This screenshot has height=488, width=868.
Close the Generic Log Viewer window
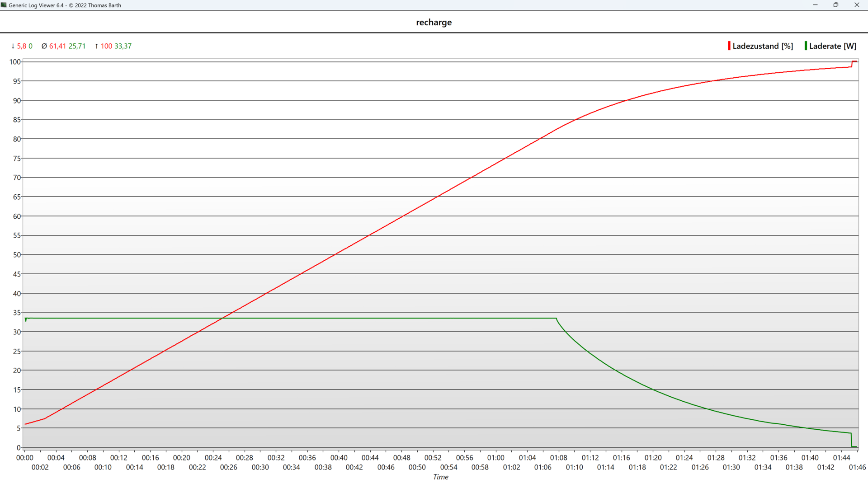[x=857, y=5]
